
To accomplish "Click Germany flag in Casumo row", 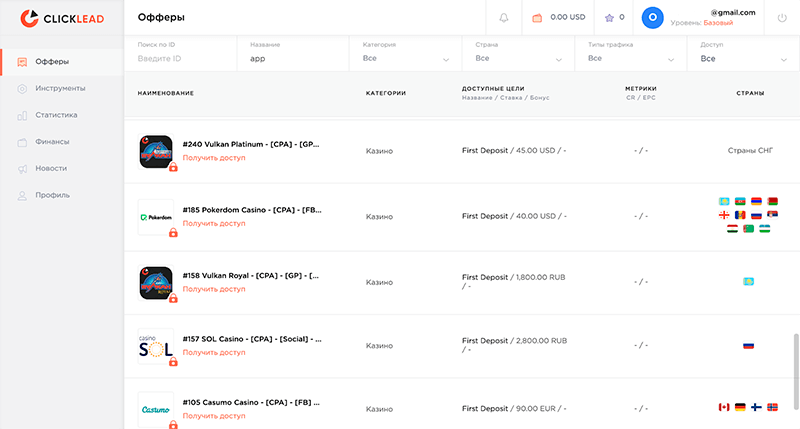I will click(x=740, y=407).
